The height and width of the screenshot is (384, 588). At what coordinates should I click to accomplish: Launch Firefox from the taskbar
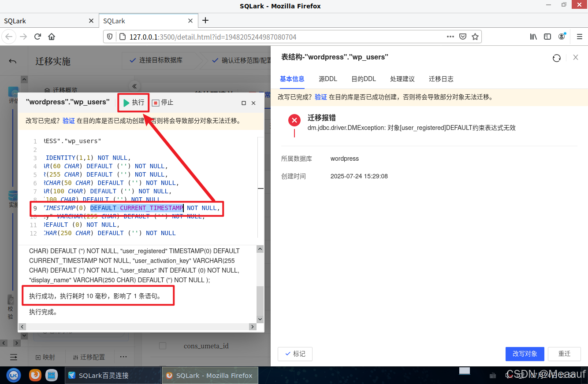click(35, 375)
